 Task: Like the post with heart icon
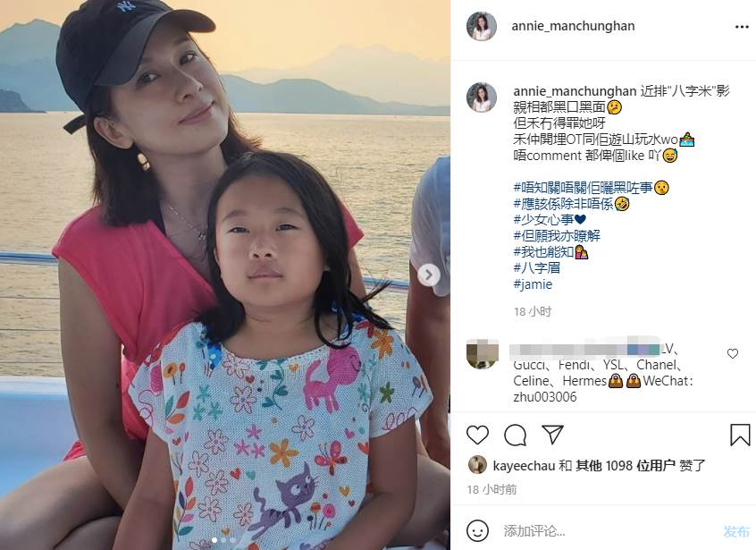[x=477, y=435]
